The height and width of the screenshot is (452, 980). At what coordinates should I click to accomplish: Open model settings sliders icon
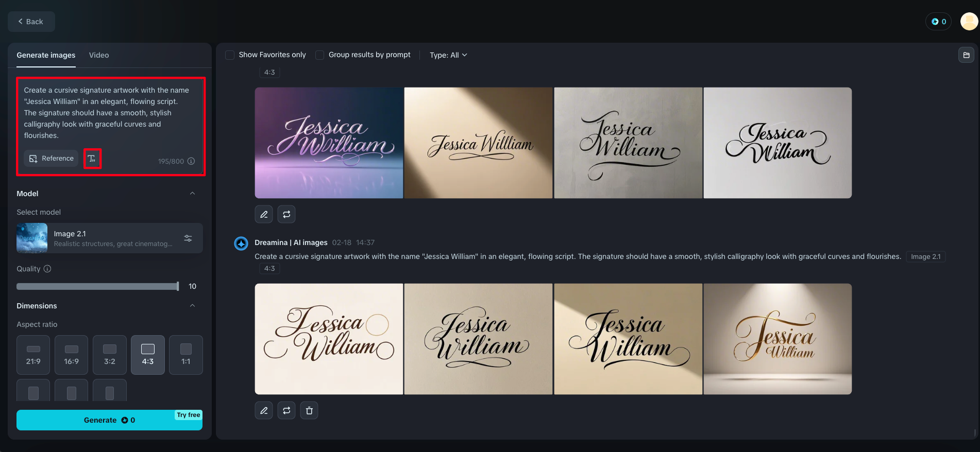188,238
